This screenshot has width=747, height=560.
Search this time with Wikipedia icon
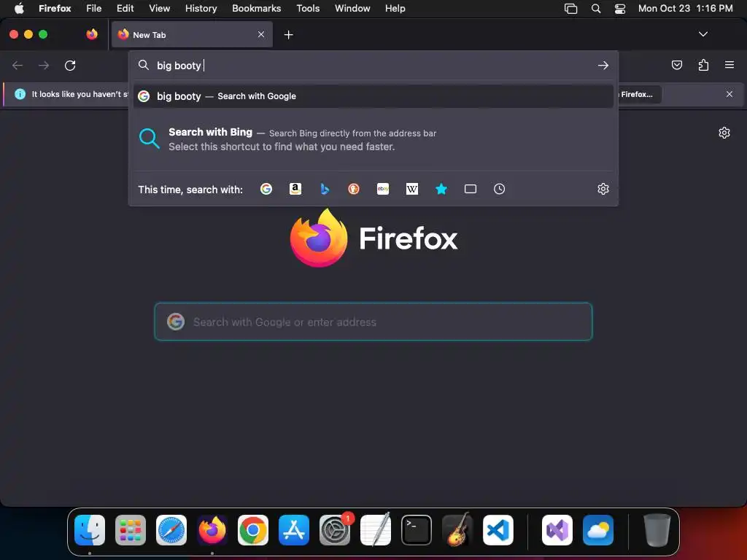(x=412, y=189)
